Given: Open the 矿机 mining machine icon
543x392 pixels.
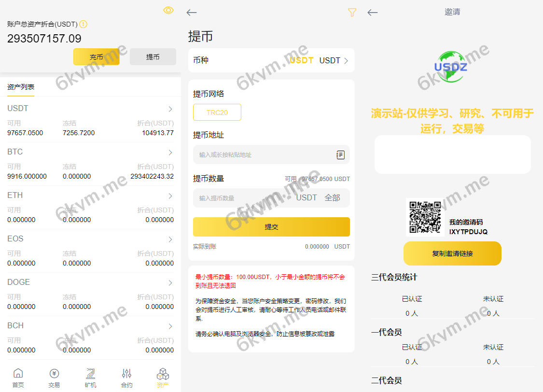Looking at the screenshot, I should coord(90,377).
